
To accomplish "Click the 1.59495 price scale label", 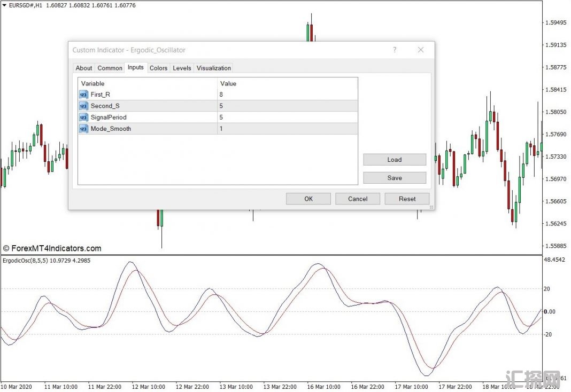I will (555, 22).
